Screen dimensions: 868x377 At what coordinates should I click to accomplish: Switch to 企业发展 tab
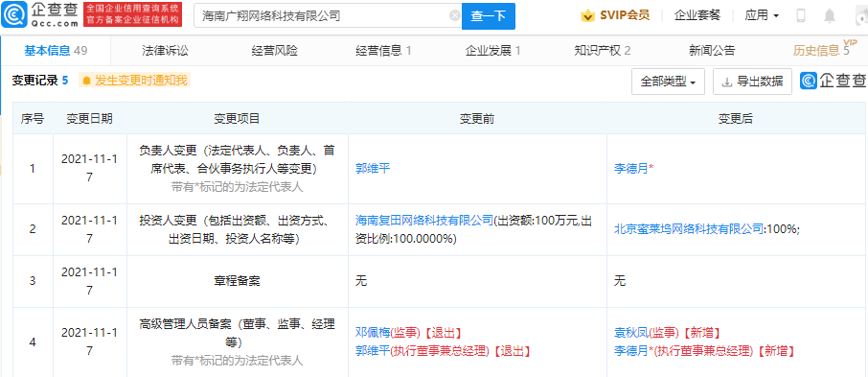(x=492, y=51)
